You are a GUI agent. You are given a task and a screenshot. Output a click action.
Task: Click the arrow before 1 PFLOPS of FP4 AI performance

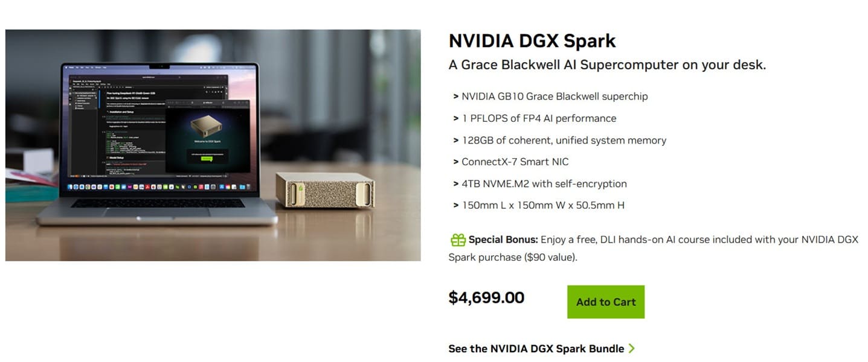tap(455, 118)
